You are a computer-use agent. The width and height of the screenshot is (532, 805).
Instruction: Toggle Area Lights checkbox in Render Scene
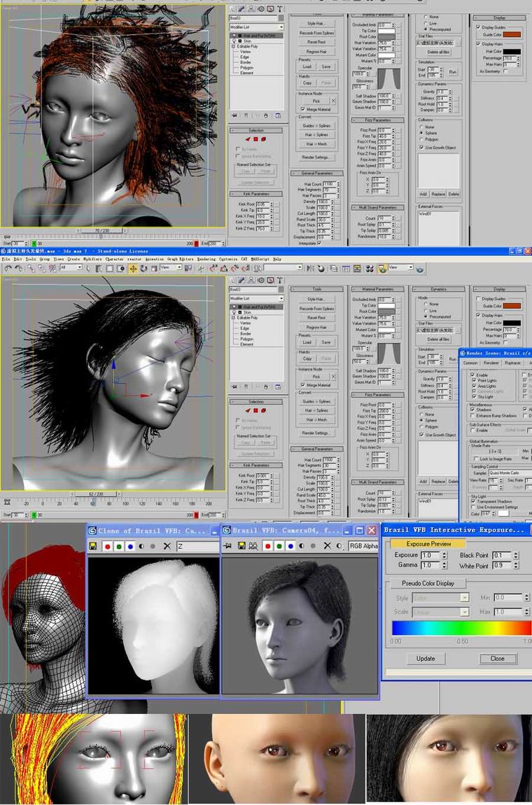click(x=474, y=386)
